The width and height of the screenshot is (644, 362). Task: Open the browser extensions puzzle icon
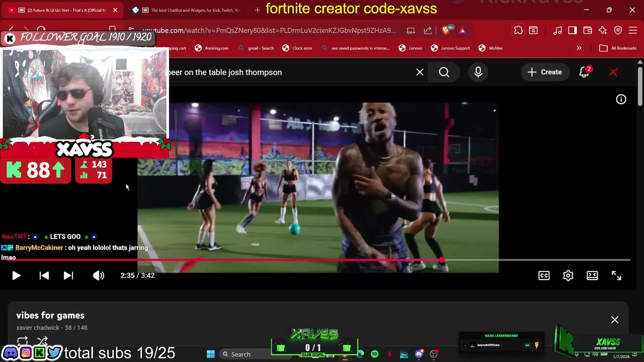[x=518, y=31]
